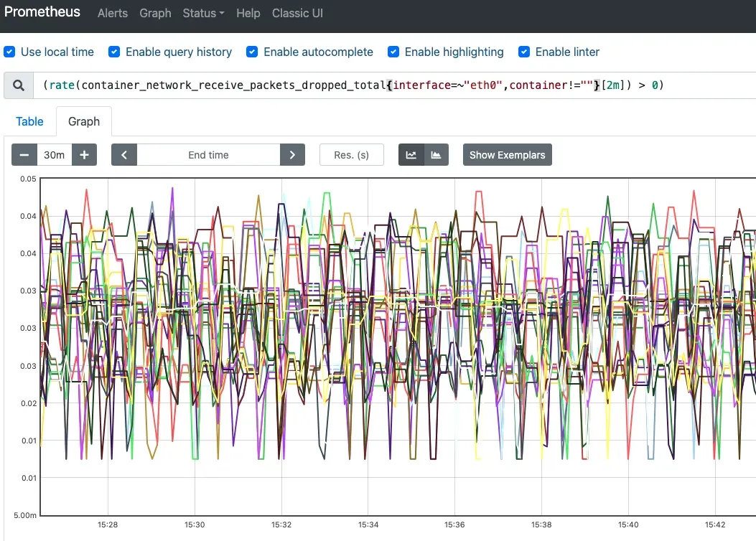Expand the Status dropdown menu

coord(203,14)
